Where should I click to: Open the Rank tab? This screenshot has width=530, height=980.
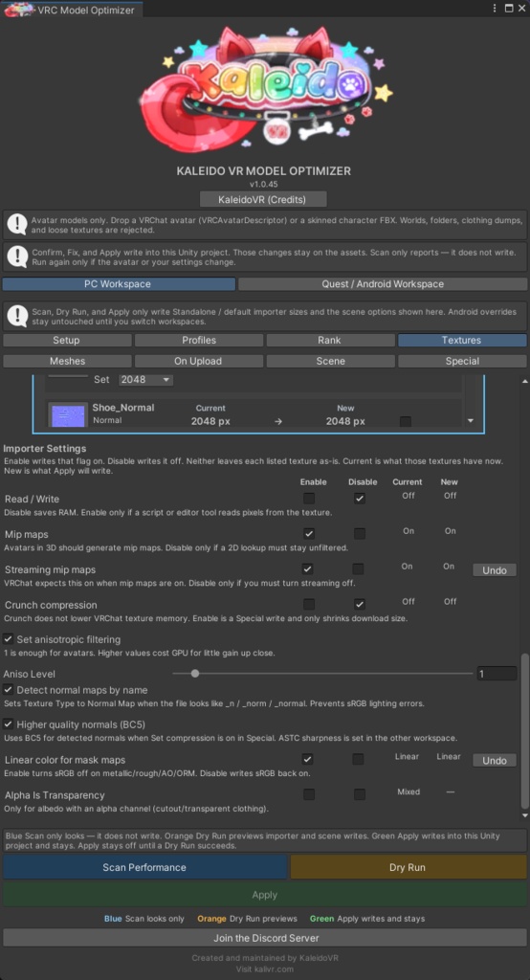(x=331, y=340)
